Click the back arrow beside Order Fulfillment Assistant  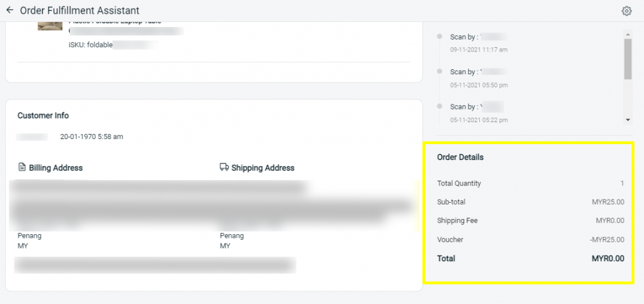[9, 11]
